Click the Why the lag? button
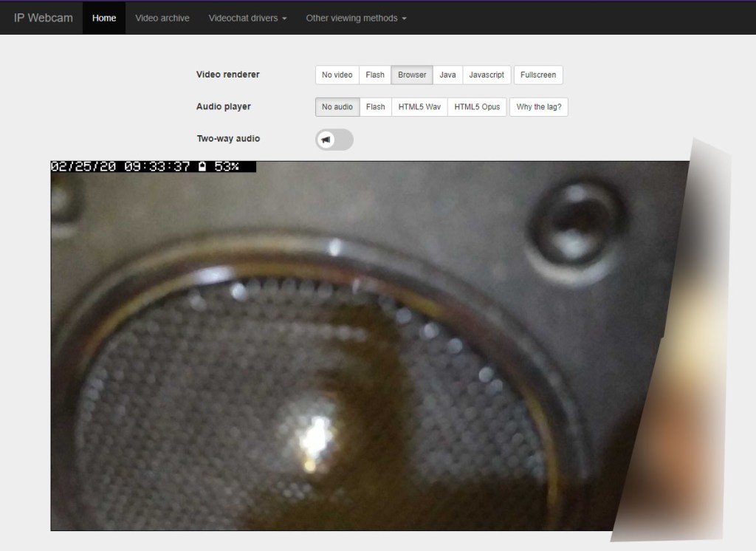This screenshot has width=756, height=551. (538, 107)
